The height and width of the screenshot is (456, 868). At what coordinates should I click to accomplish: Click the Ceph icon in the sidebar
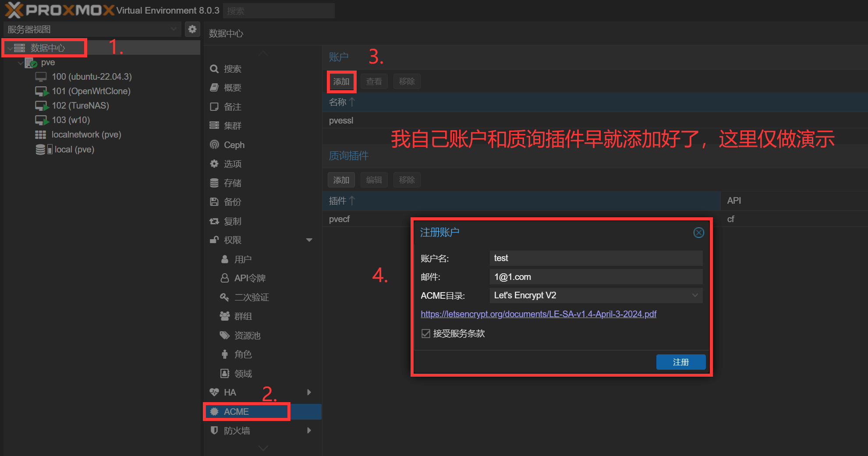click(x=214, y=145)
